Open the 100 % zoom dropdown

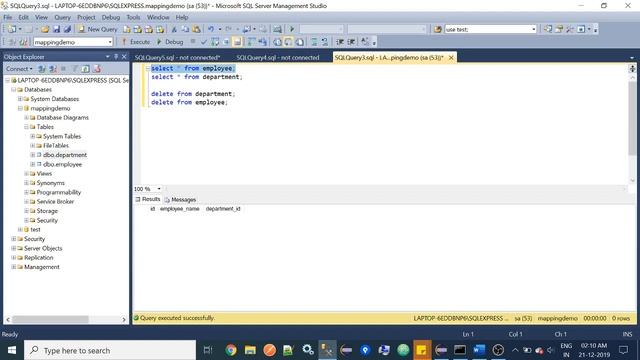pyautogui.click(x=159, y=189)
